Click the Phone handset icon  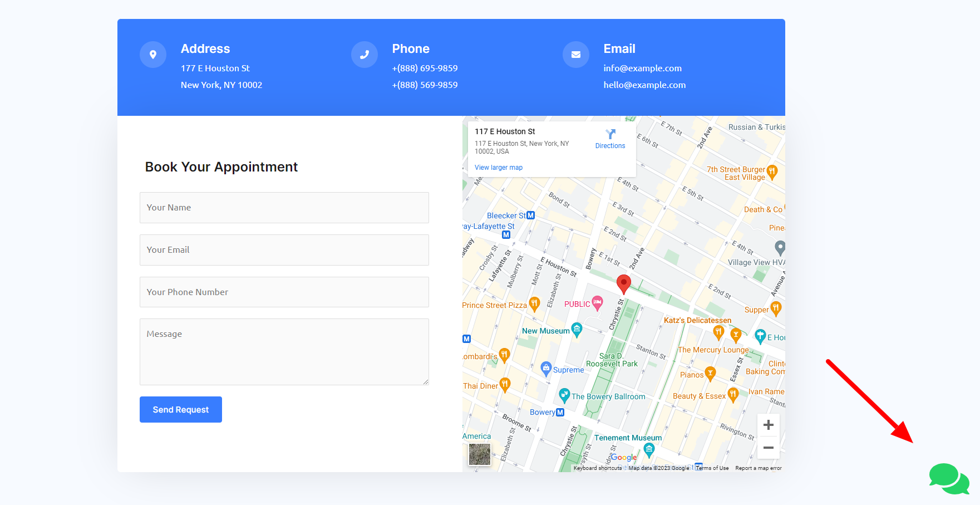click(x=365, y=55)
